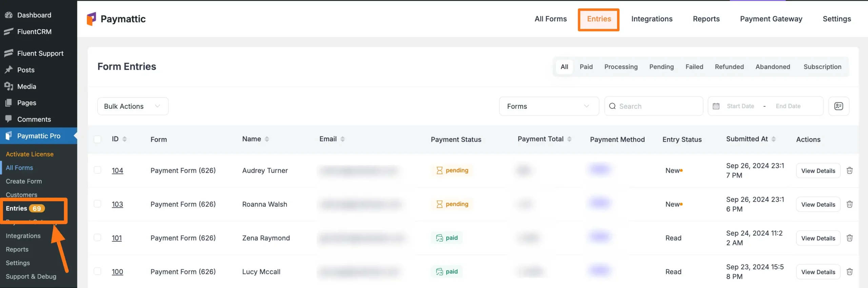Check the checkbox for entry 104

click(97, 170)
